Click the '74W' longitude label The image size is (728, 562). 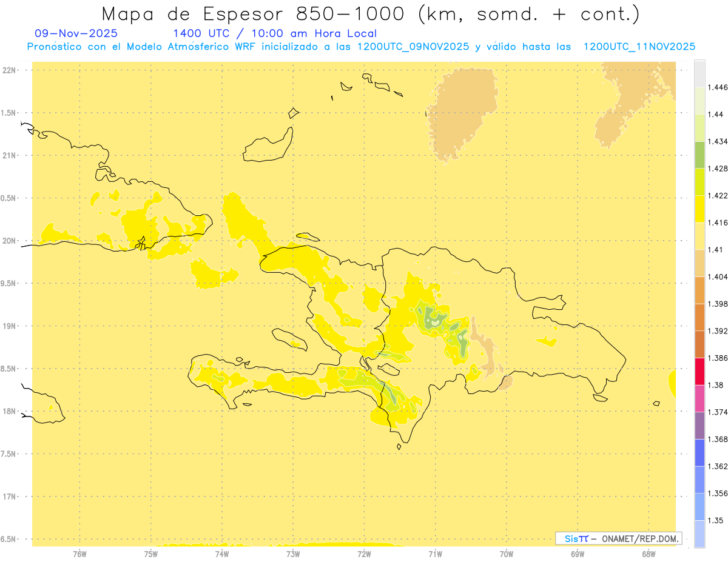(x=221, y=554)
